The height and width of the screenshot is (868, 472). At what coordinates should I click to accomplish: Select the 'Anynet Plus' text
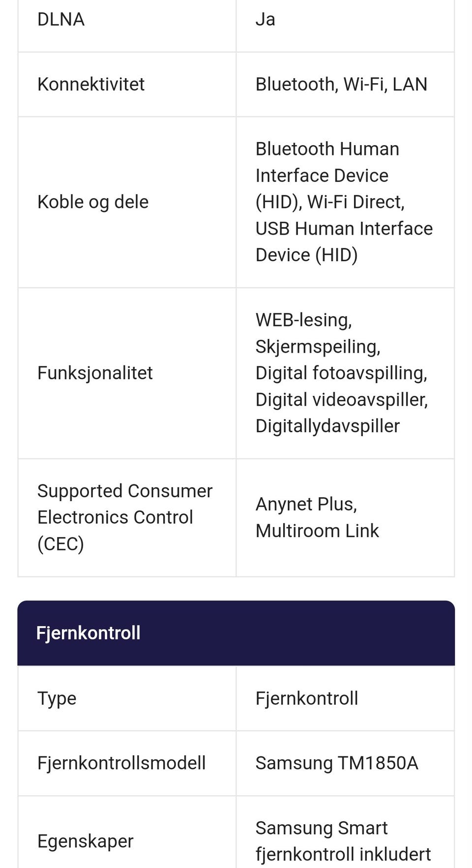[x=306, y=504]
